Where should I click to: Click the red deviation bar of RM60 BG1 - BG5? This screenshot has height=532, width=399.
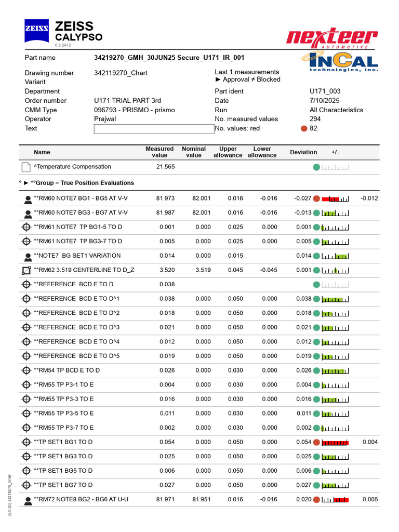(335, 199)
